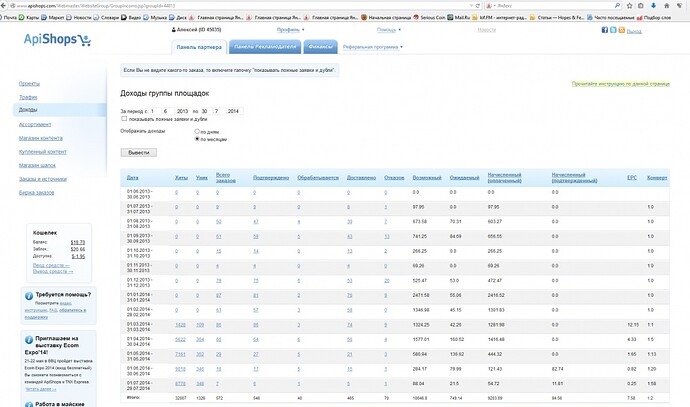
Task: Sort table by EPC column
Action: [632, 178]
